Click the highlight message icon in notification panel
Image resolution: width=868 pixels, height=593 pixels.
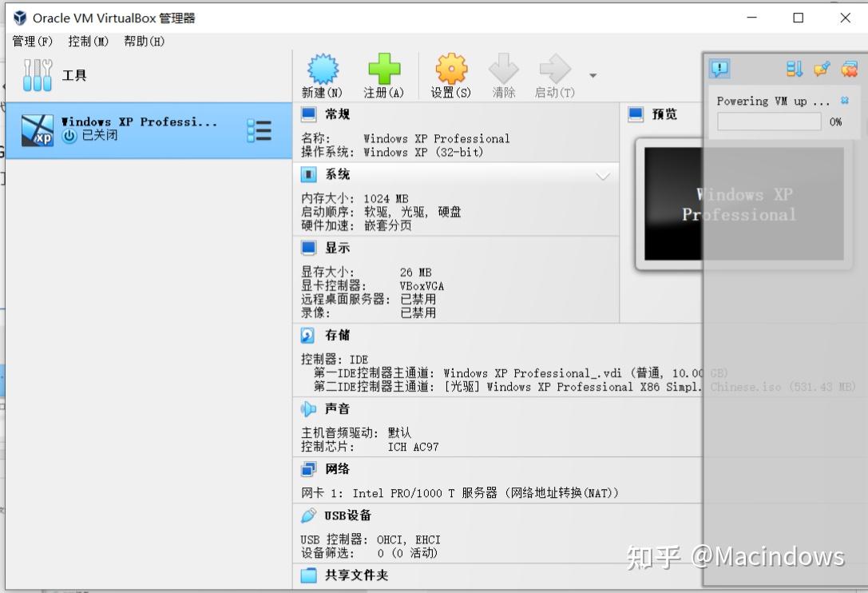(x=821, y=69)
